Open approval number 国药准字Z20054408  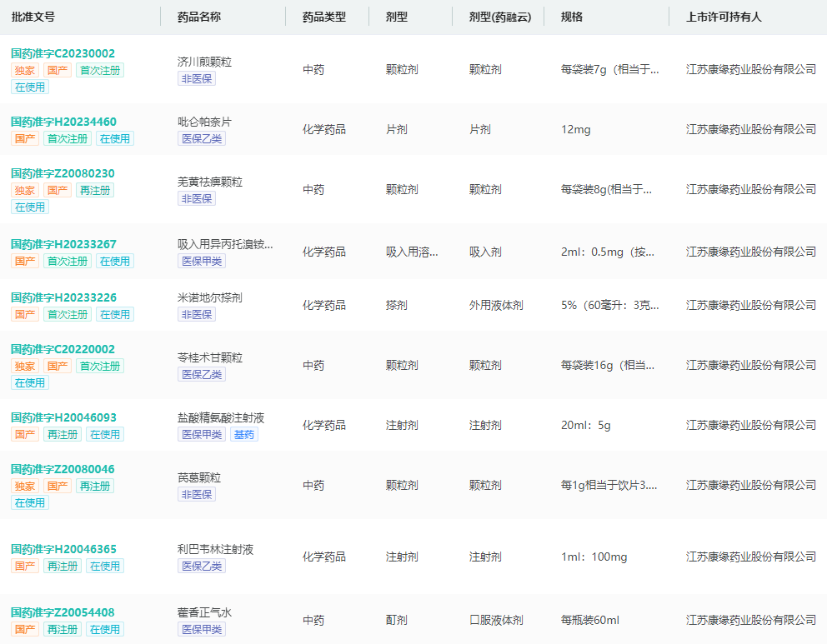coord(63,613)
